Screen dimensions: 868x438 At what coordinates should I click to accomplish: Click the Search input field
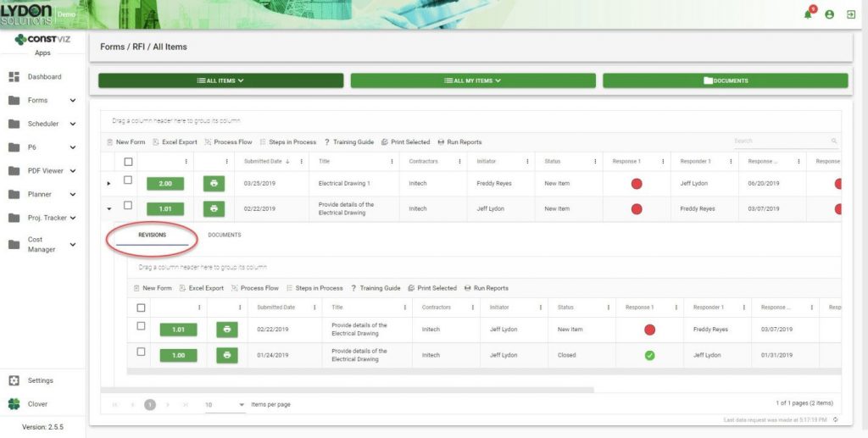[x=780, y=141]
